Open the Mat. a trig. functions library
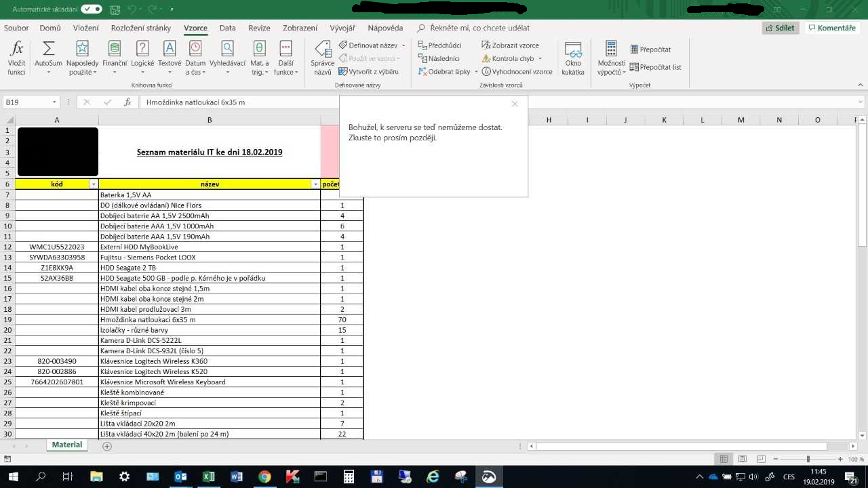868x488 pixels. [259, 58]
